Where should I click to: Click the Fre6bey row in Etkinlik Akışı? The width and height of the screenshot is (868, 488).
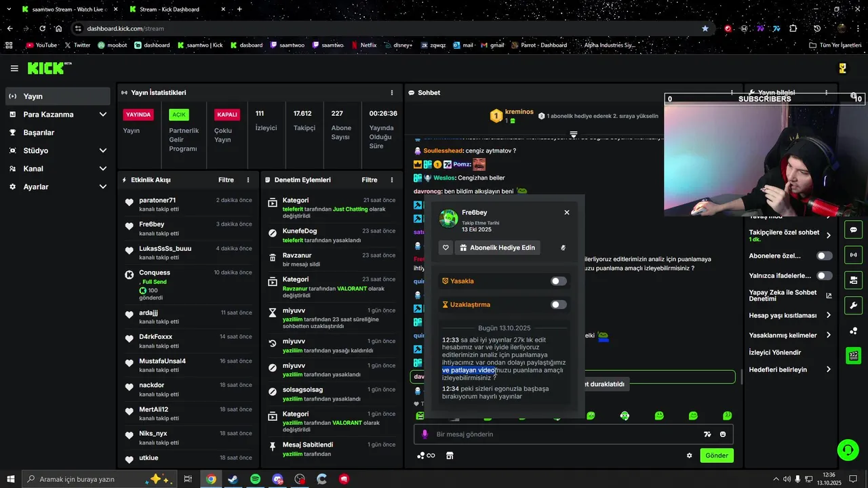pos(188,228)
